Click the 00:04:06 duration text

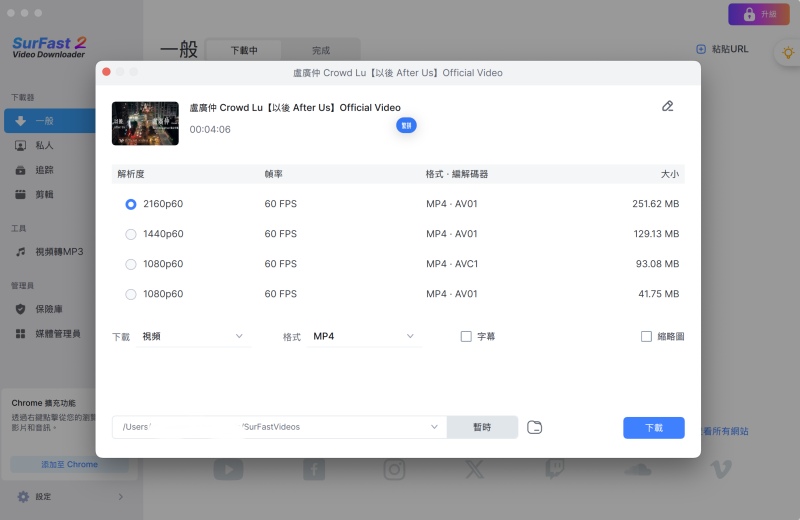(x=210, y=130)
